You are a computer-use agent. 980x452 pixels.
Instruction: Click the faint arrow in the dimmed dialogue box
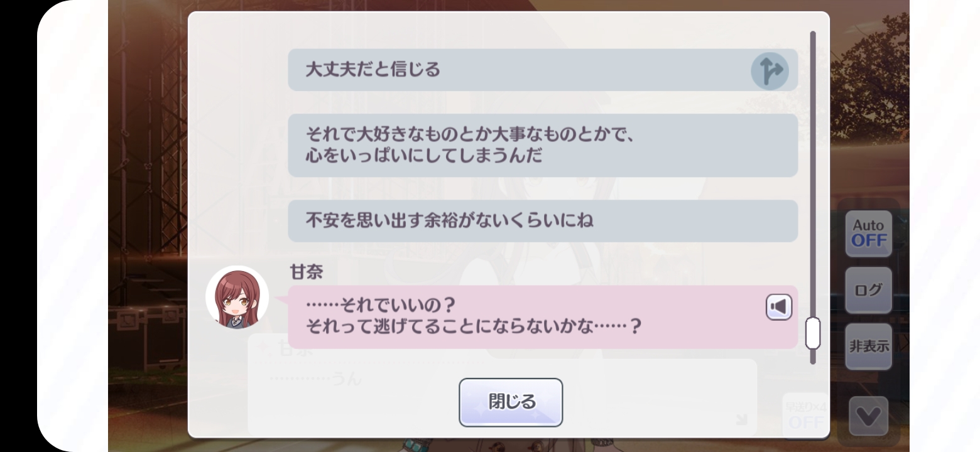[742, 420]
